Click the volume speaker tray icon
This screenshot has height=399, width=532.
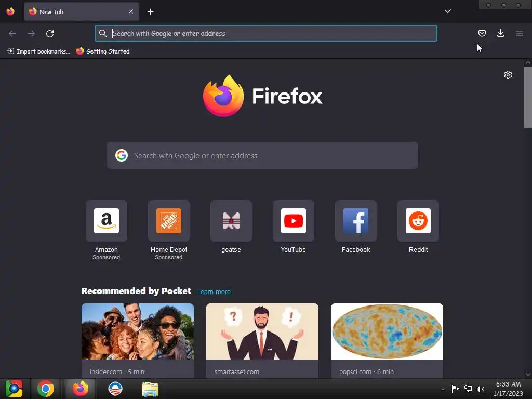(x=481, y=389)
